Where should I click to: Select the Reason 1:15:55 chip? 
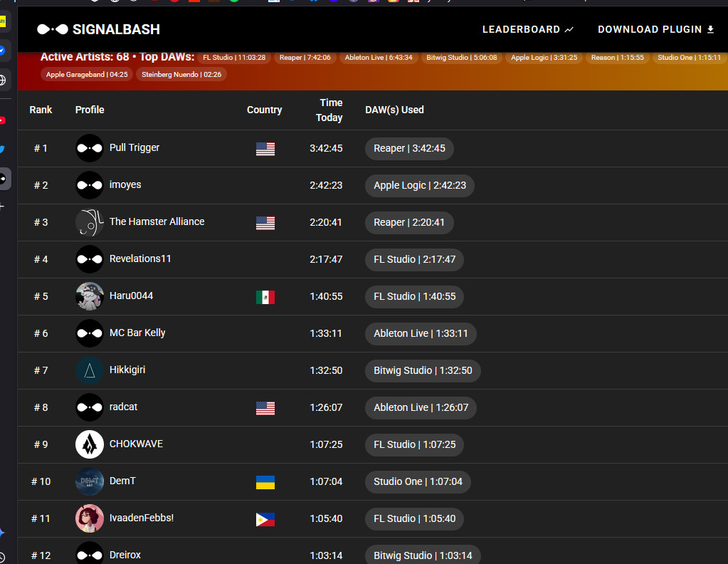[x=617, y=58]
